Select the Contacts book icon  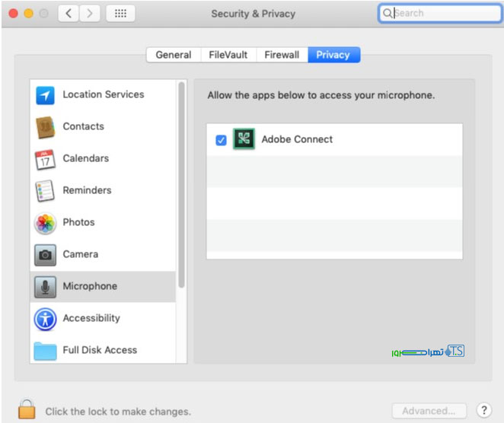tap(46, 127)
